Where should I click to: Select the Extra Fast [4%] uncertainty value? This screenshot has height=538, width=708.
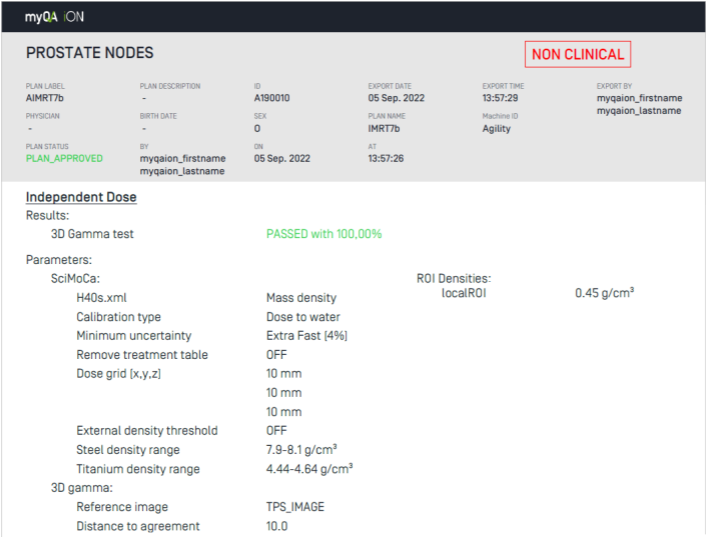click(x=307, y=336)
